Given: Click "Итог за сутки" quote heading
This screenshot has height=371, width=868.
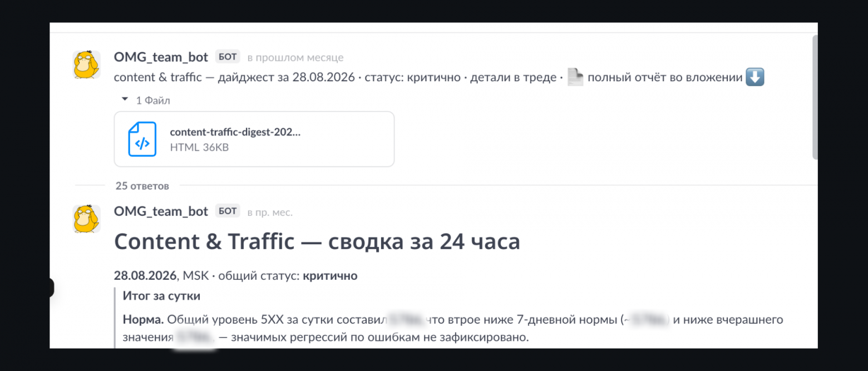Looking at the screenshot, I should pyautogui.click(x=161, y=296).
